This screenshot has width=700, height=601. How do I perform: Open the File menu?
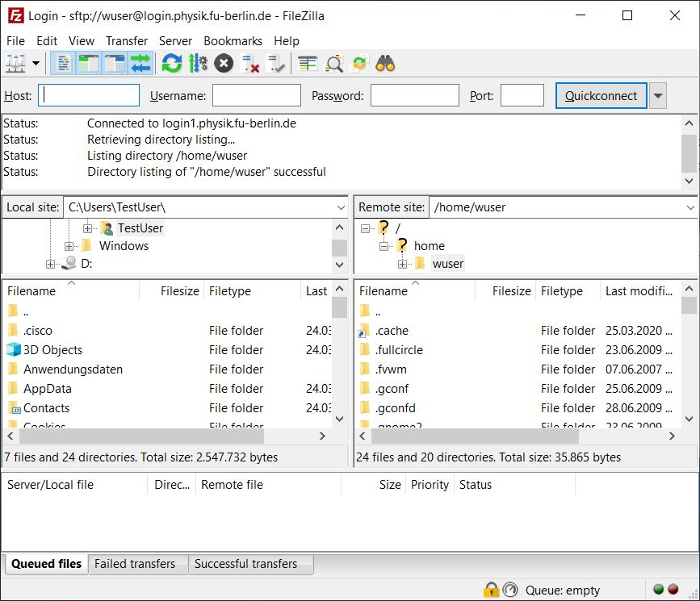pos(15,41)
